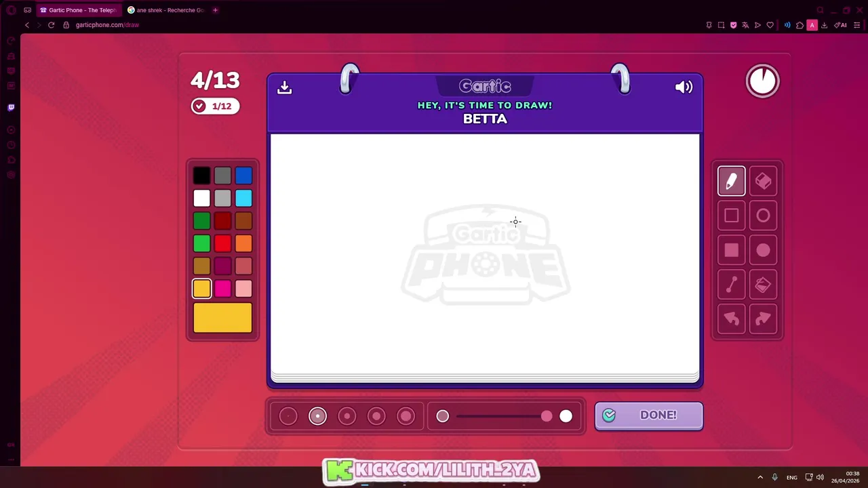Select the pencil drawing tool
The width and height of the screenshot is (868, 488).
pos(731,181)
